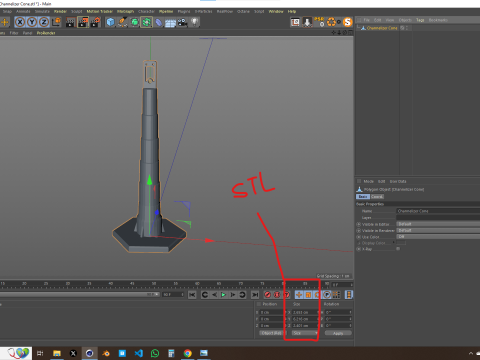The image size is (480, 360).
Task: Open the viewport ProRender menu
Action: coord(46,33)
